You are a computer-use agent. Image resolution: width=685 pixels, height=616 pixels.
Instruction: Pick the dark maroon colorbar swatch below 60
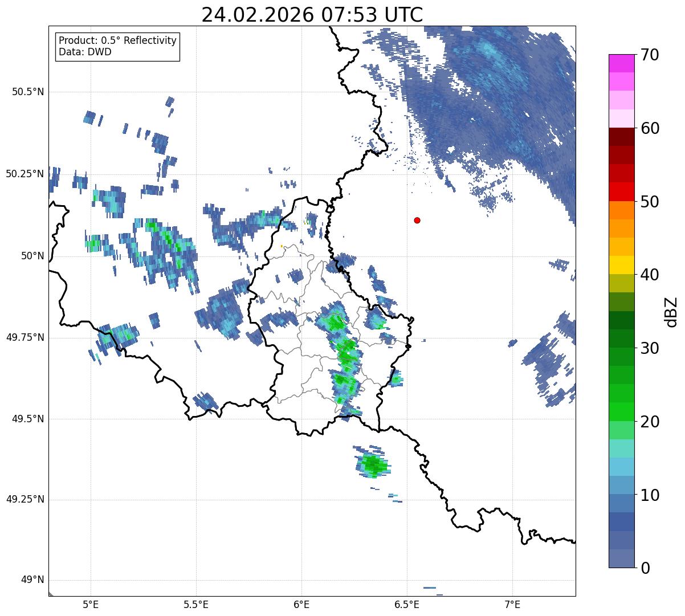tap(621, 137)
